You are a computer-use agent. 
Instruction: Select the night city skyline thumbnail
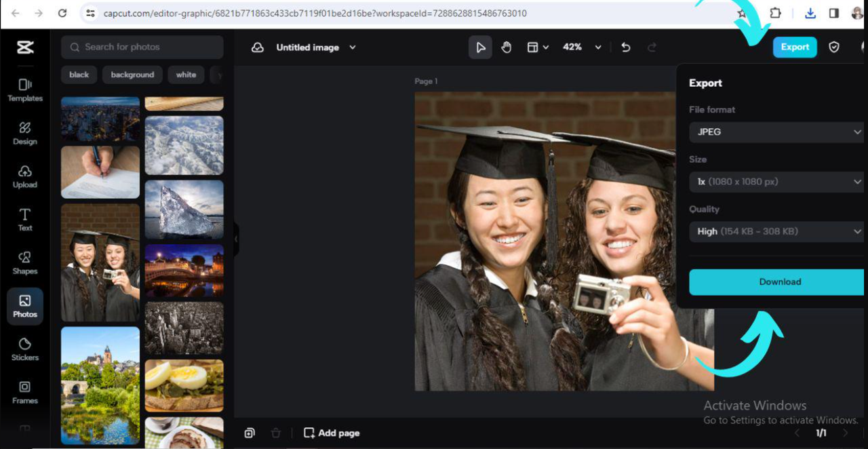coord(100,119)
